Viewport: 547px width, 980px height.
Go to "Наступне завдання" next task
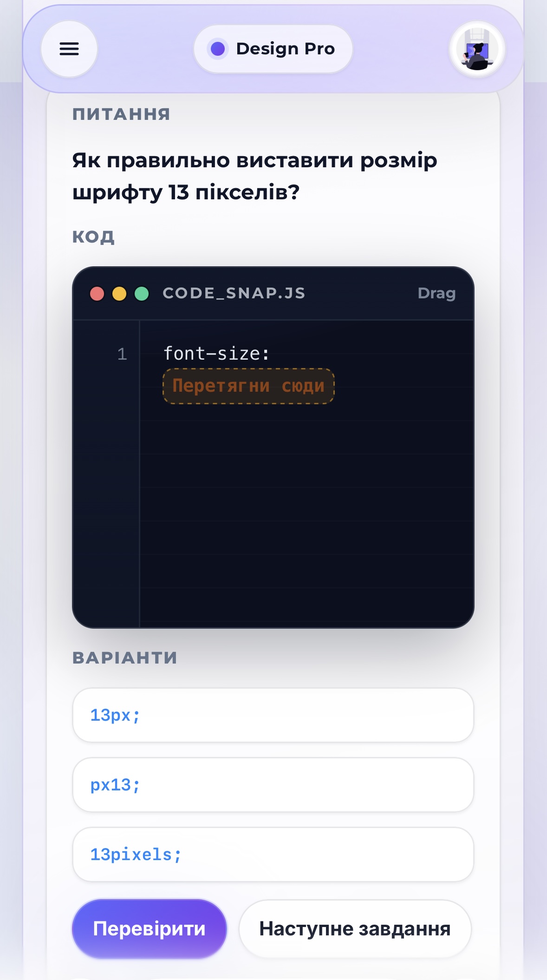point(355,928)
